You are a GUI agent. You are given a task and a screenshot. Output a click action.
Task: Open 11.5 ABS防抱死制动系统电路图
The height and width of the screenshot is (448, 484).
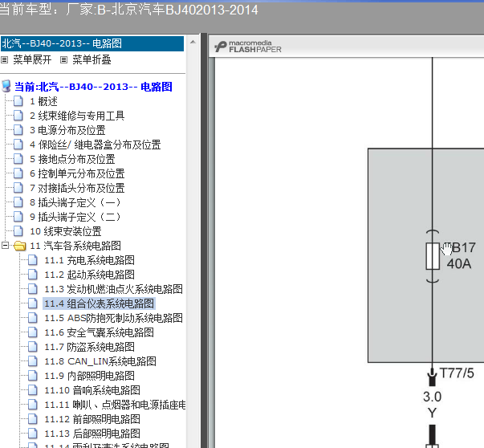[113, 318]
